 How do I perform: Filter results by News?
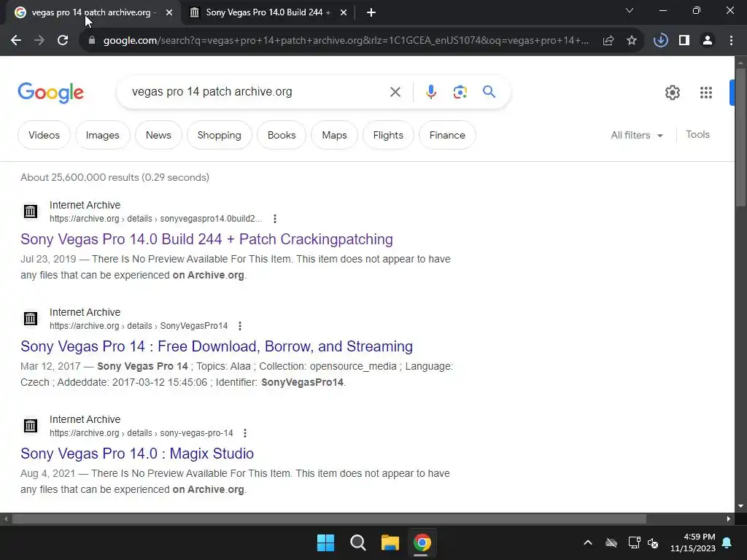coord(158,135)
